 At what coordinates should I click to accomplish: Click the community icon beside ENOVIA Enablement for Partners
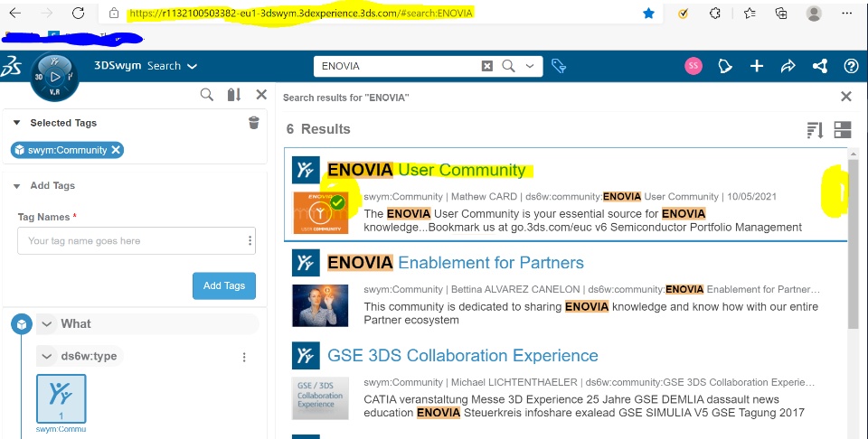[307, 263]
